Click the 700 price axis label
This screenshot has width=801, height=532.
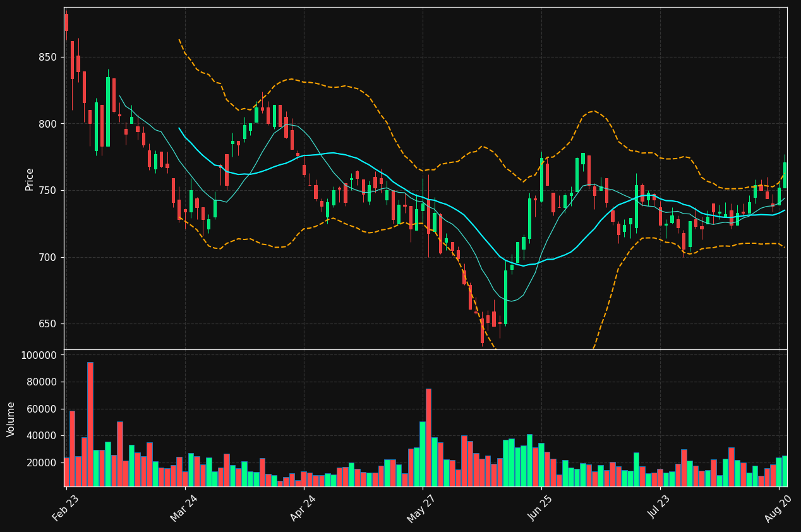(x=48, y=258)
